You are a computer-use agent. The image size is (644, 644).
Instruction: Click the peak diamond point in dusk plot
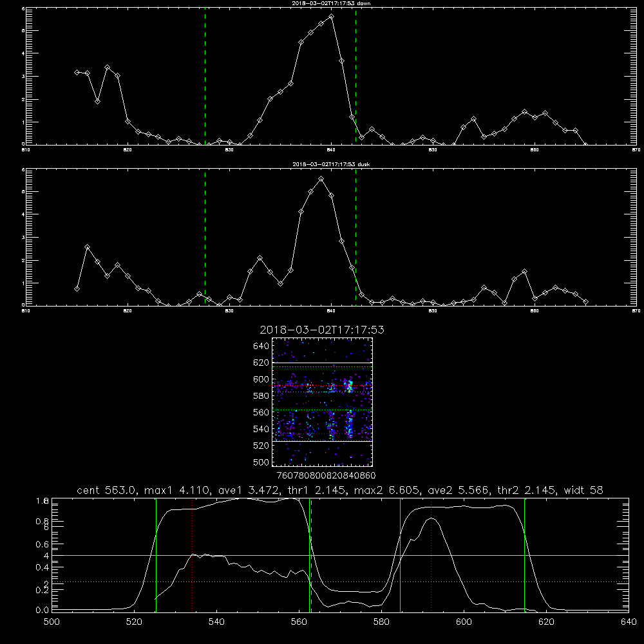321,179
